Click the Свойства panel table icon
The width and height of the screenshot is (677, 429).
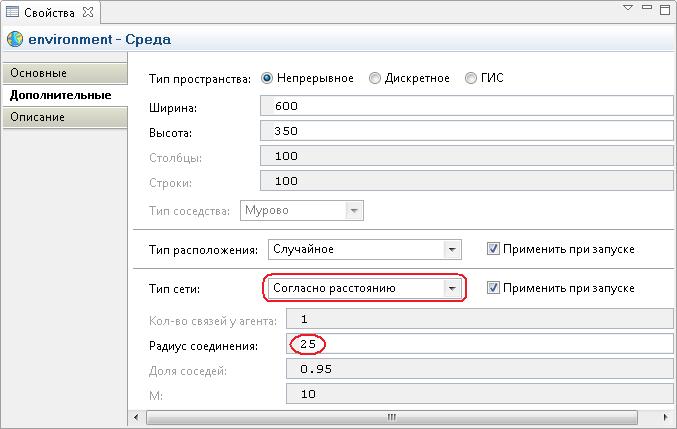point(12,12)
